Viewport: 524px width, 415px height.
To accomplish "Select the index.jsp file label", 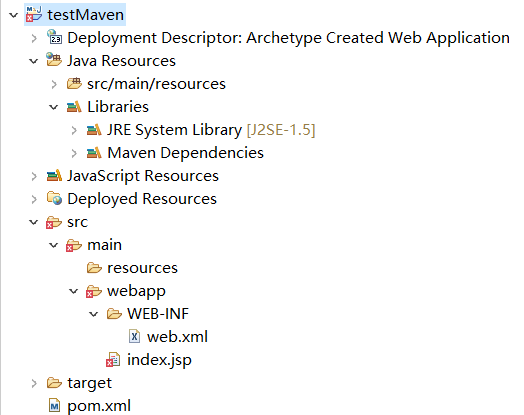I will click(x=159, y=360).
